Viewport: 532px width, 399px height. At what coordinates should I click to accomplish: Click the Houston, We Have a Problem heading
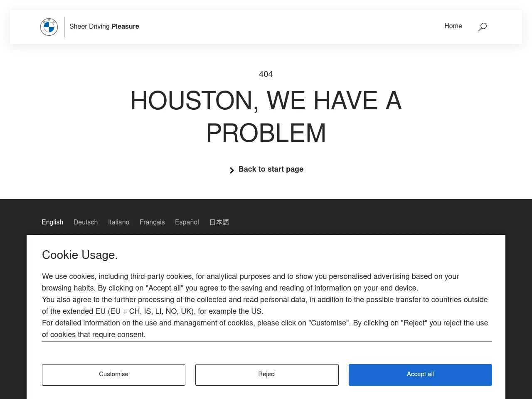tap(266, 117)
